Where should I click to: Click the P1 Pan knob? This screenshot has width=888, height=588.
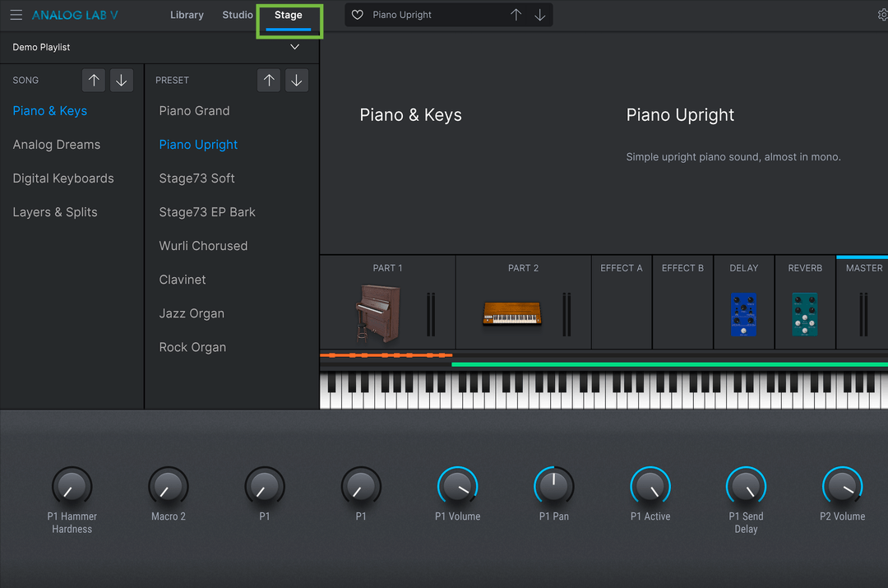coord(554,486)
